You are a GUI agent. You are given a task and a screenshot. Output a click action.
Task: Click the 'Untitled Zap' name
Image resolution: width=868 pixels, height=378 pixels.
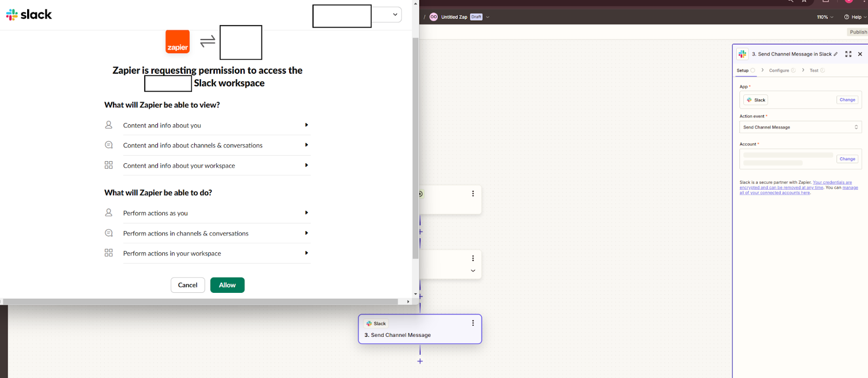click(454, 17)
